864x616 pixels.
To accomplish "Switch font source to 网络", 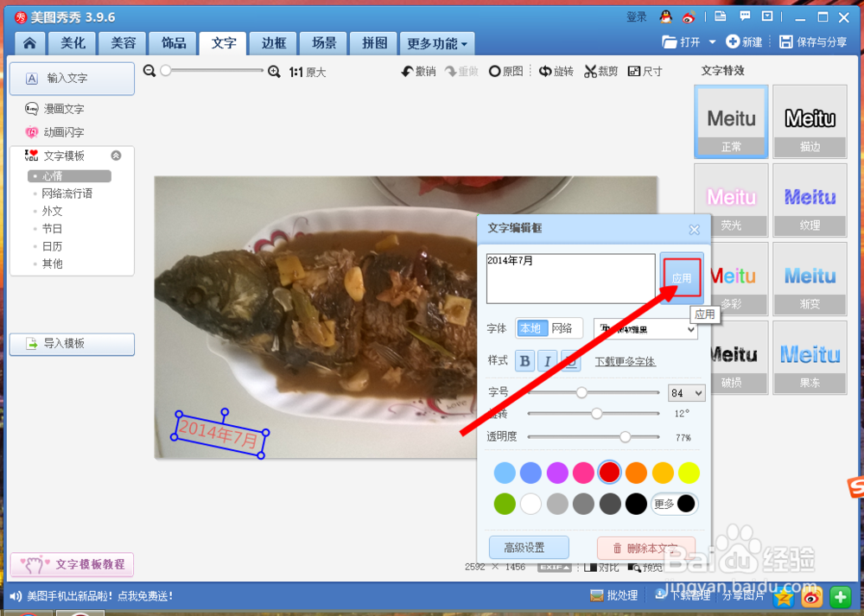I will [562, 328].
